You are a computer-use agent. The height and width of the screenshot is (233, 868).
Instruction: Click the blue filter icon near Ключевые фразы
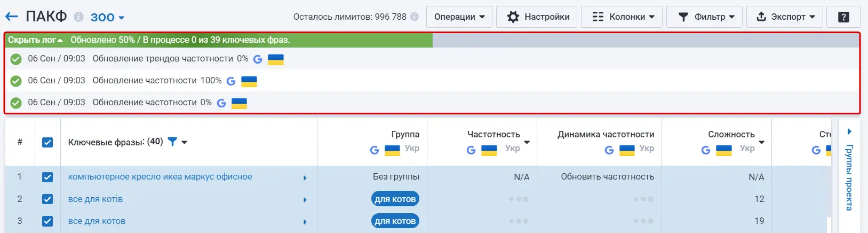point(172,142)
